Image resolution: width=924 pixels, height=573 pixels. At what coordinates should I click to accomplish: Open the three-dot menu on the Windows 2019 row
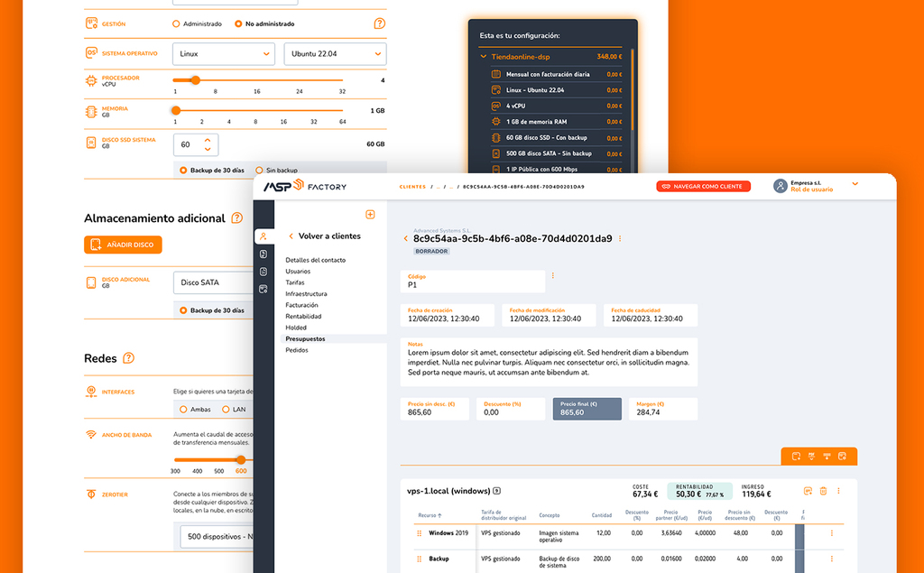pos(831,533)
